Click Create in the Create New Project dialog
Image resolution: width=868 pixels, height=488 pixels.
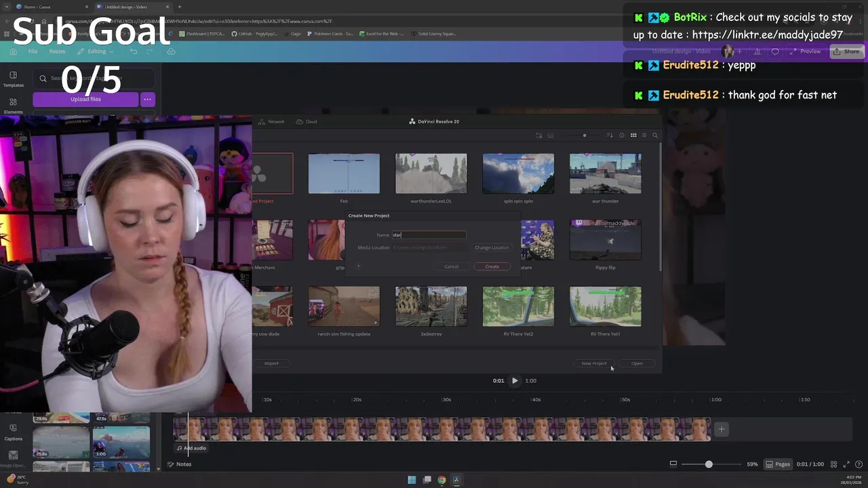(x=492, y=266)
